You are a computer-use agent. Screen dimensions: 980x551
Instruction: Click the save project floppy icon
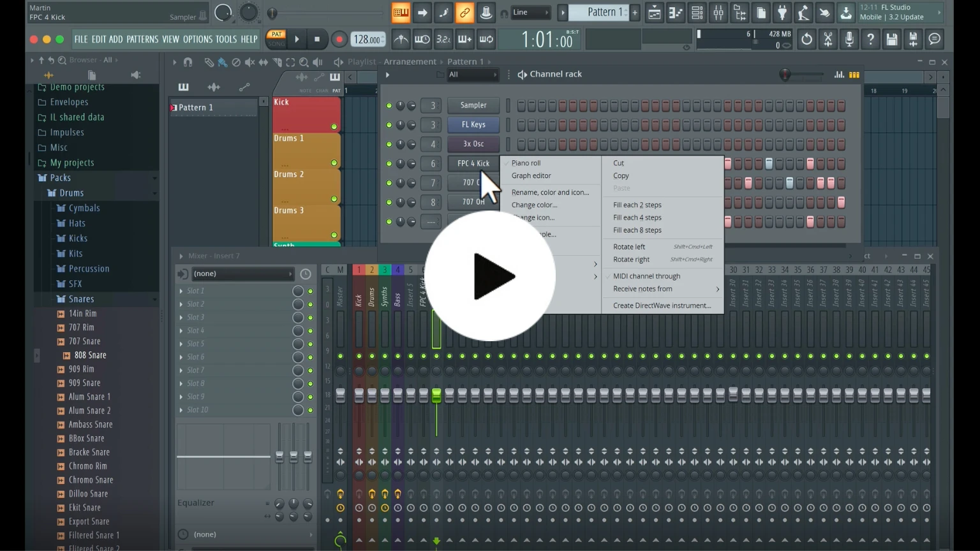[x=892, y=40]
